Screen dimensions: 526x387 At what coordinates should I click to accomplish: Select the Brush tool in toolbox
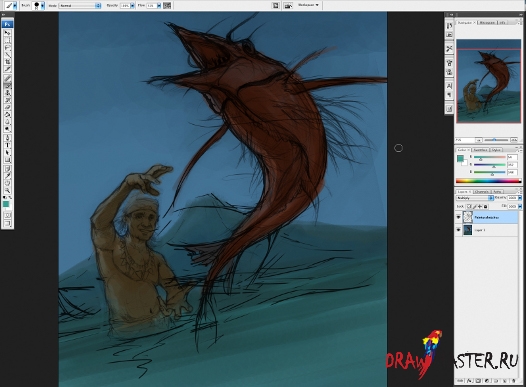pos(7,86)
